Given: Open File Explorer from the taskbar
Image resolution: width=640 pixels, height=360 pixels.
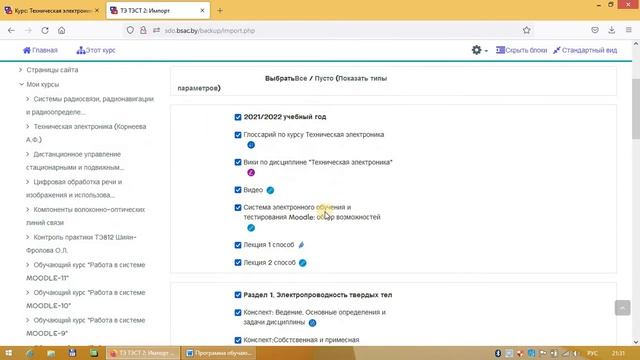Looking at the screenshot, I should (51, 353).
